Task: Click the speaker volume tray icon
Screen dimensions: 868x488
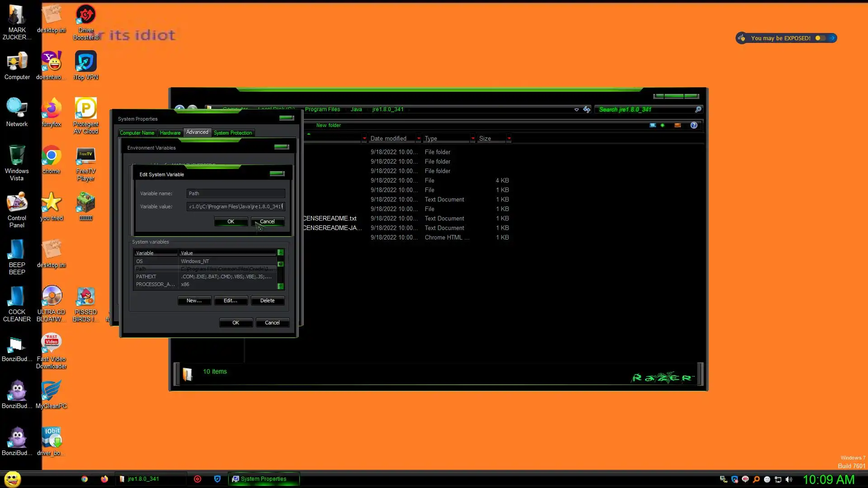Action: point(789,479)
